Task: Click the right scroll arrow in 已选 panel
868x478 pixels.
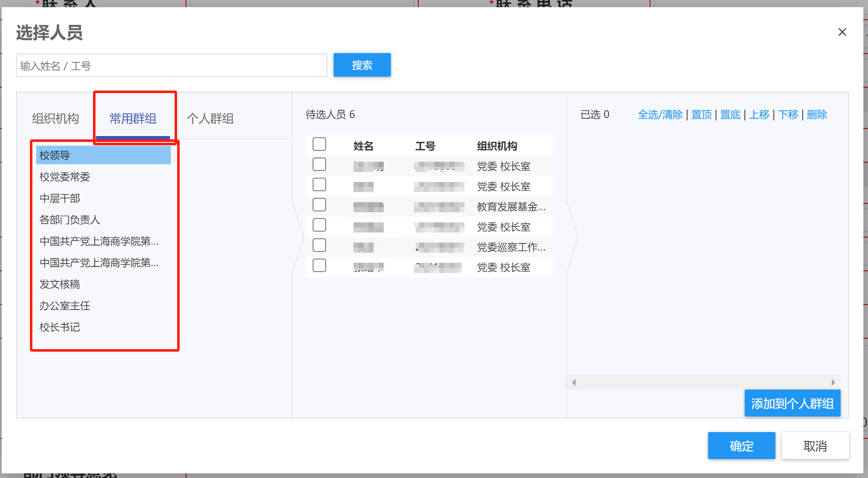Action: [833, 382]
